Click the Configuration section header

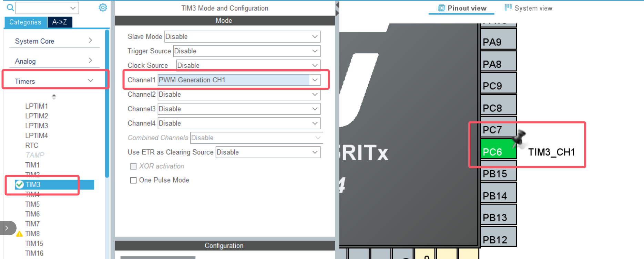coord(225,246)
